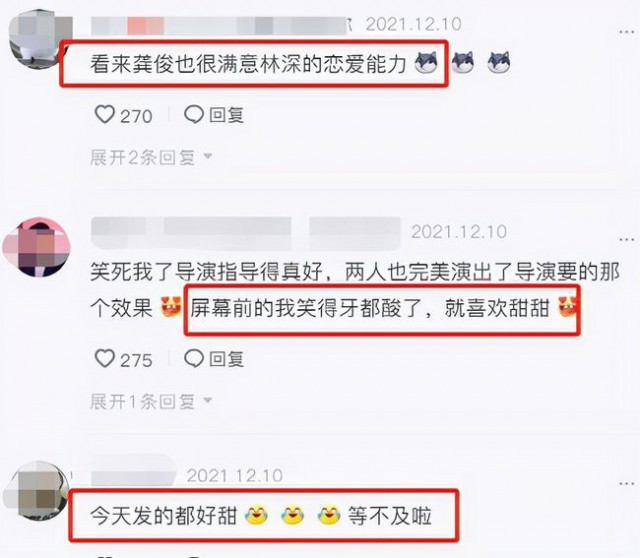Tap reply bubble icon on first comment

(194, 114)
